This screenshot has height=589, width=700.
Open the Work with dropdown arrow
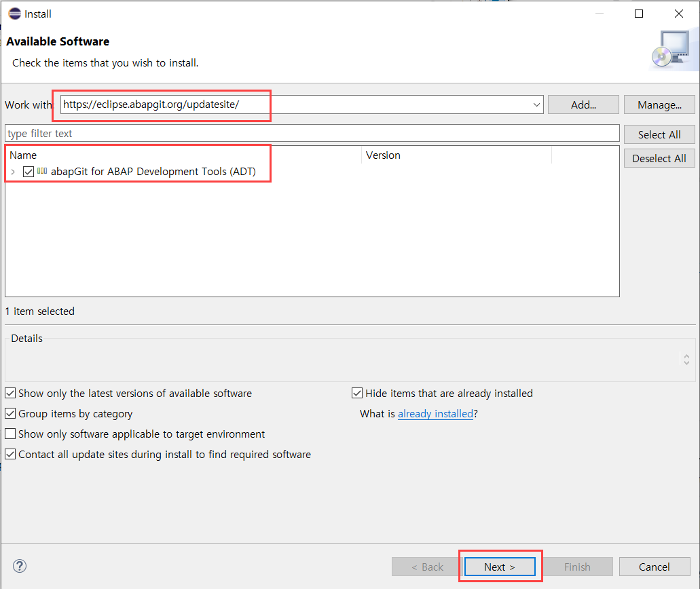point(536,105)
